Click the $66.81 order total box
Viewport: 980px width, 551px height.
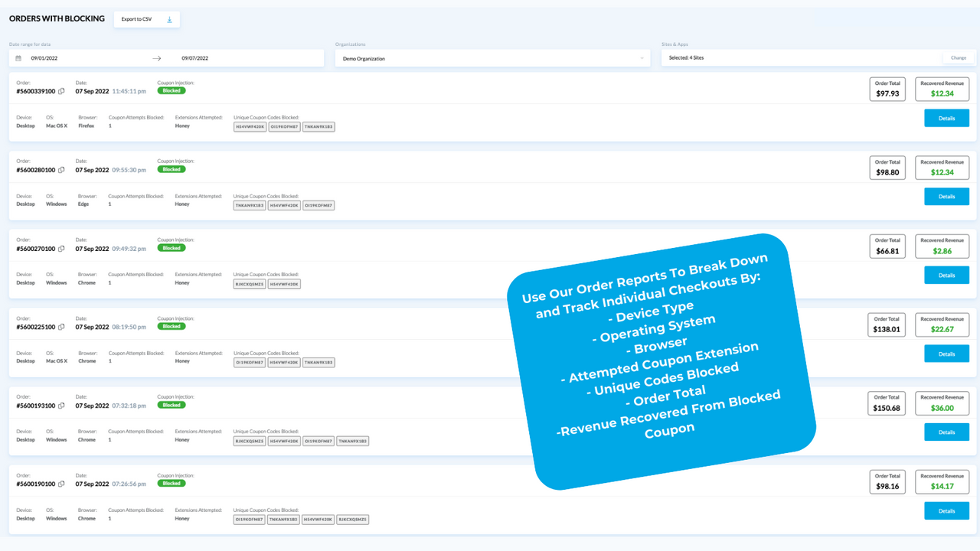tap(887, 246)
